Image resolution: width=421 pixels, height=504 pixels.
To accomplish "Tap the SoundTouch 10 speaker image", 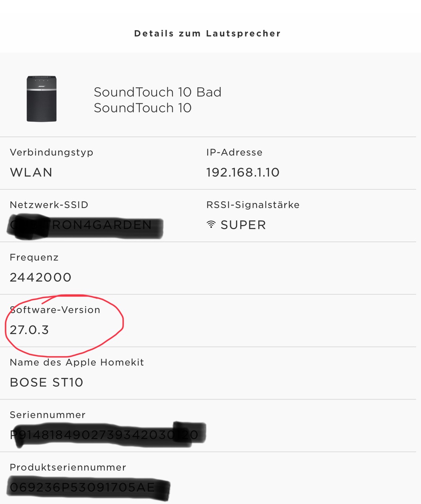I will click(42, 99).
